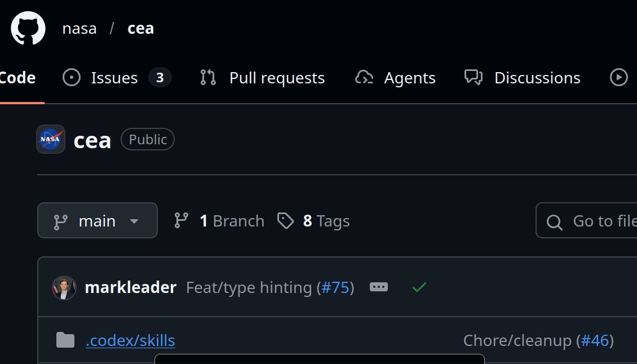
Task: Open pull request #75 link
Action: pyautogui.click(x=335, y=287)
